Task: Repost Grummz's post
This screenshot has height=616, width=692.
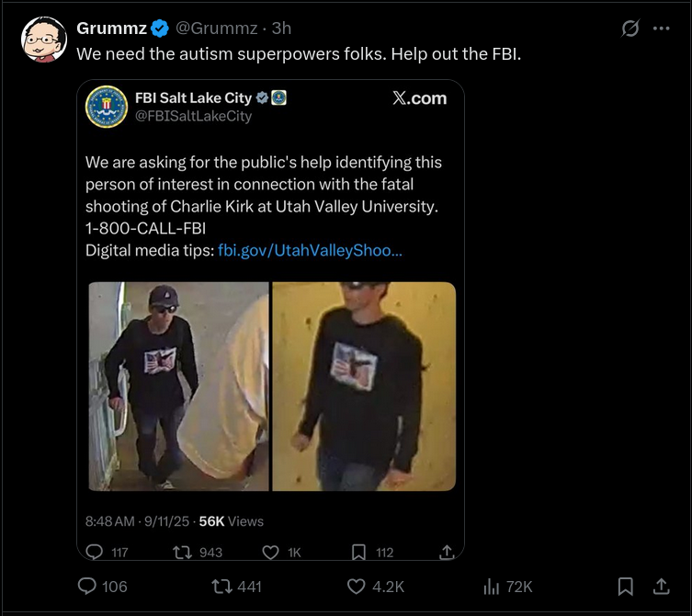Action: [221, 586]
